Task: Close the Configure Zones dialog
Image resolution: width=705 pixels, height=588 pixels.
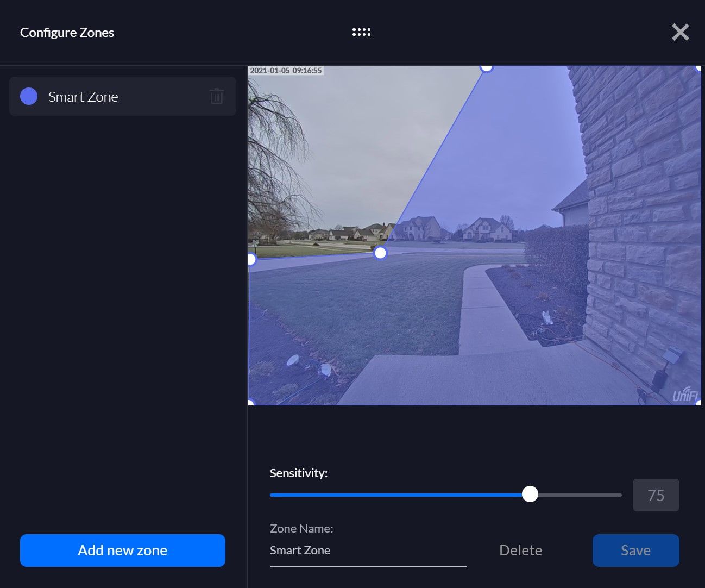Action: 680,33
